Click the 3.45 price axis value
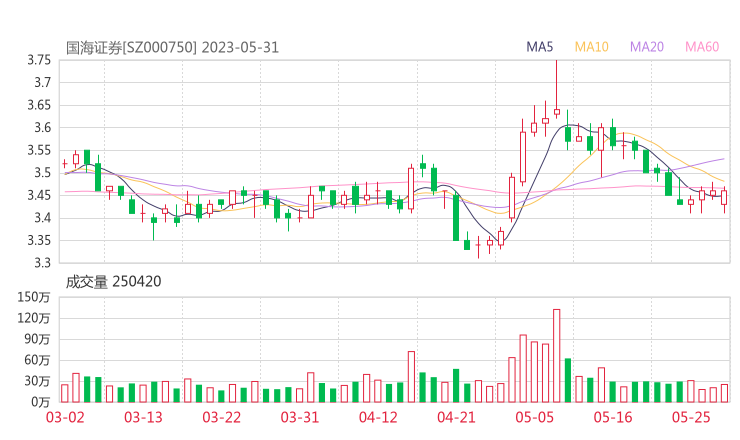The width and height of the screenshot is (740, 440). pos(39,195)
